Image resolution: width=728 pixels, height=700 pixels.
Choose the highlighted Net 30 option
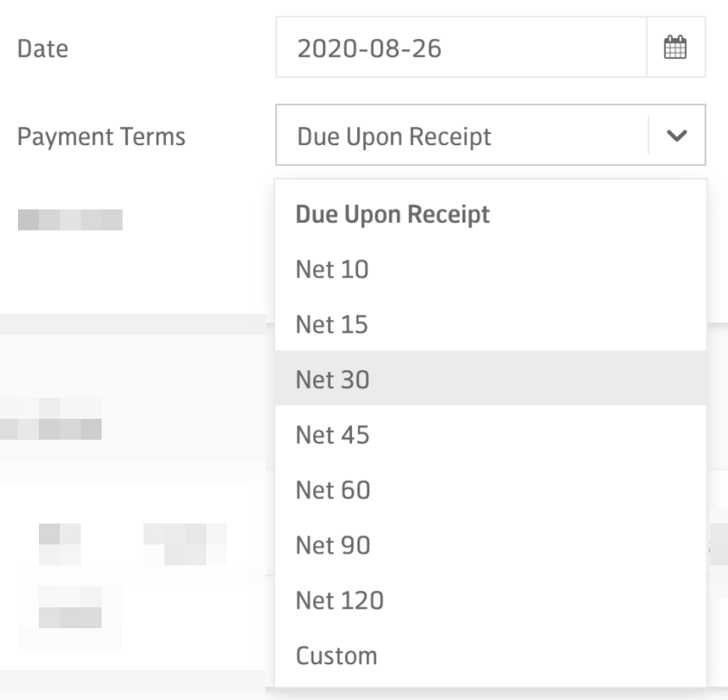(490, 378)
